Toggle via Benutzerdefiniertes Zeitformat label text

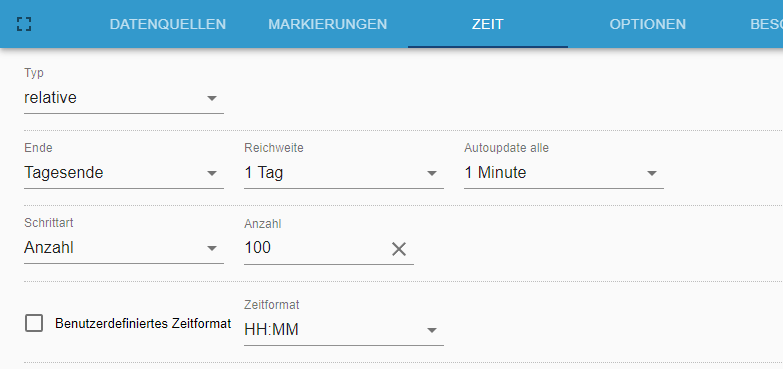pos(143,324)
